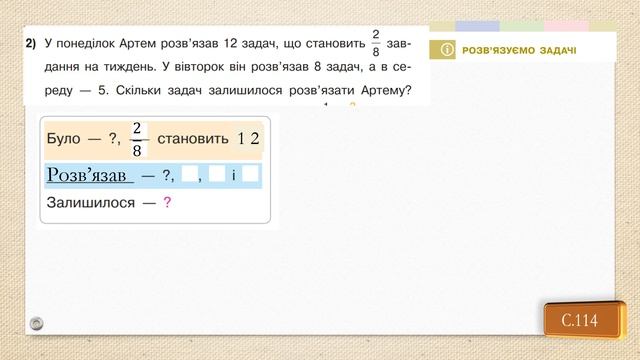This screenshot has width=640, height=360.
Task: Click the question mark after Розв'язав
Action: pos(167,175)
